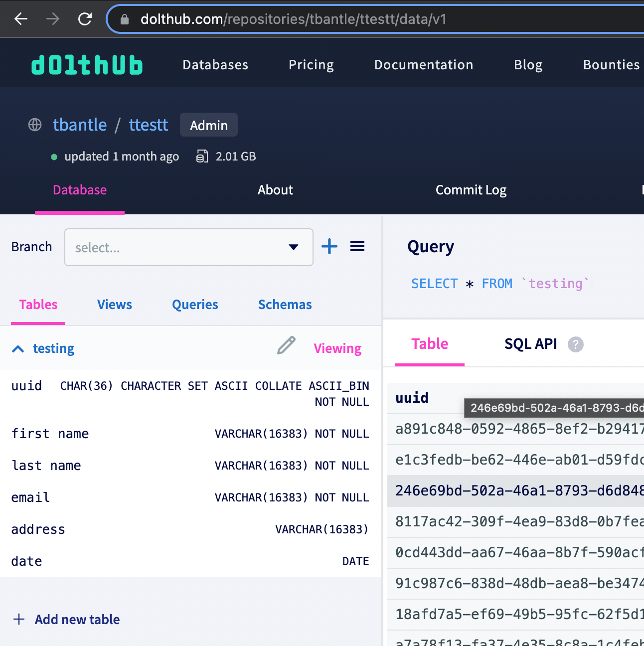Click the date column in schema list

click(x=26, y=561)
